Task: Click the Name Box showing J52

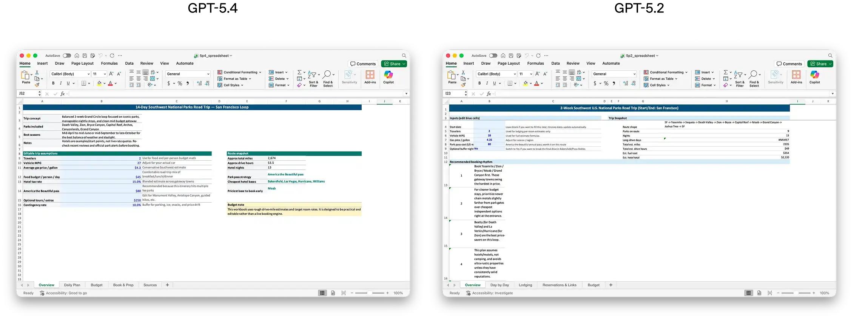Action: pyautogui.click(x=27, y=93)
